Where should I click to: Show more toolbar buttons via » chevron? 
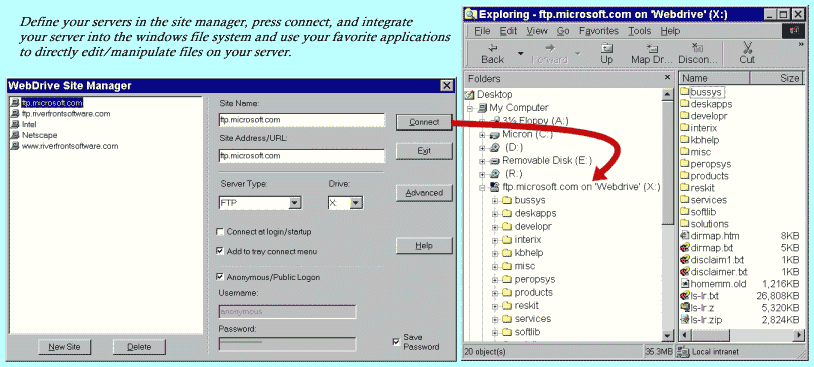coord(800,45)
